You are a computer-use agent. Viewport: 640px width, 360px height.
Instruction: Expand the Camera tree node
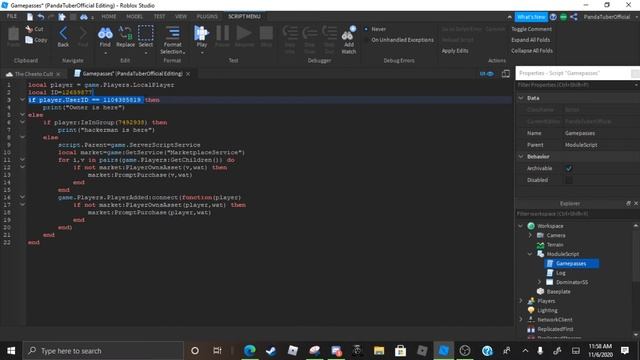tap(530, 235)
